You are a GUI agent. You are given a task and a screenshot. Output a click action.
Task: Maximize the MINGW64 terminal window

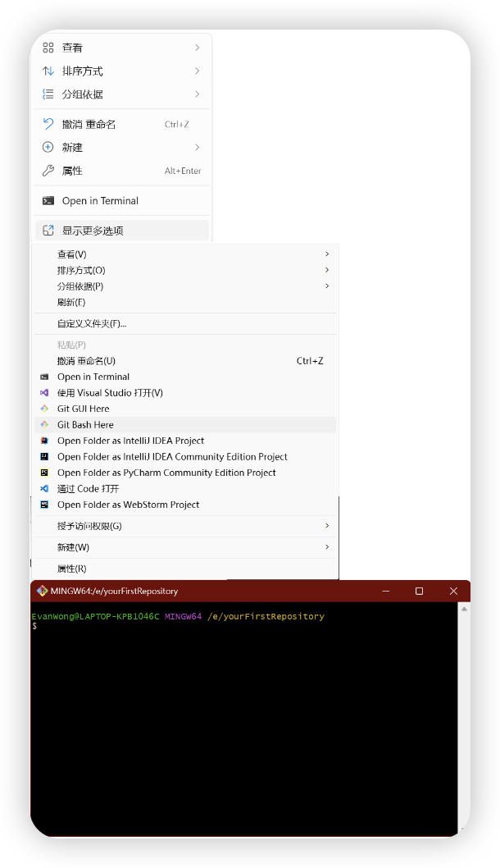pos(419,591)
